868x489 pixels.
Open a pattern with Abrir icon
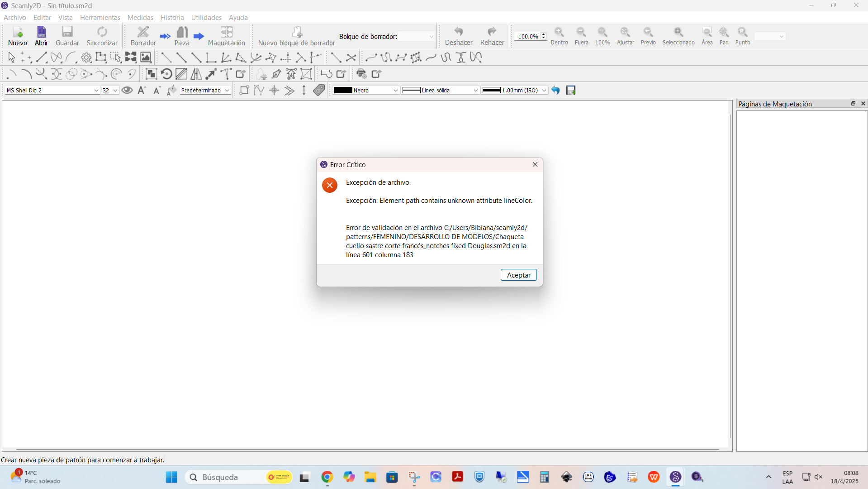[x=41, y=36]
